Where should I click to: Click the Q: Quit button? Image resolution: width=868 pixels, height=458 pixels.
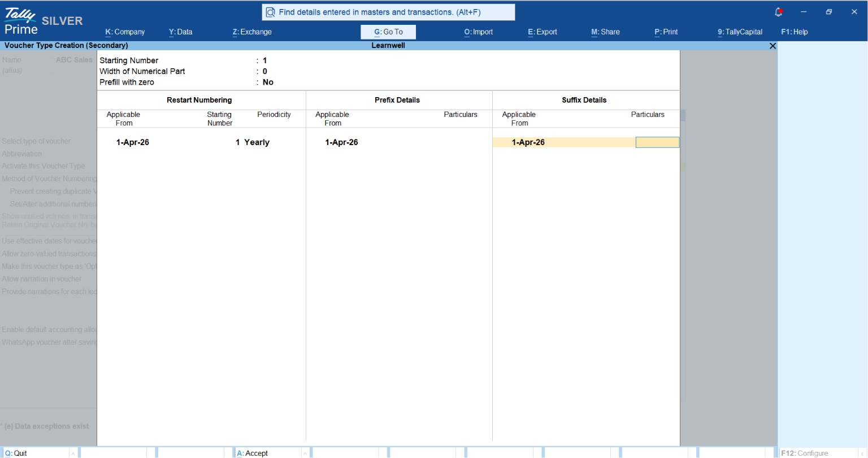[16, 453]
